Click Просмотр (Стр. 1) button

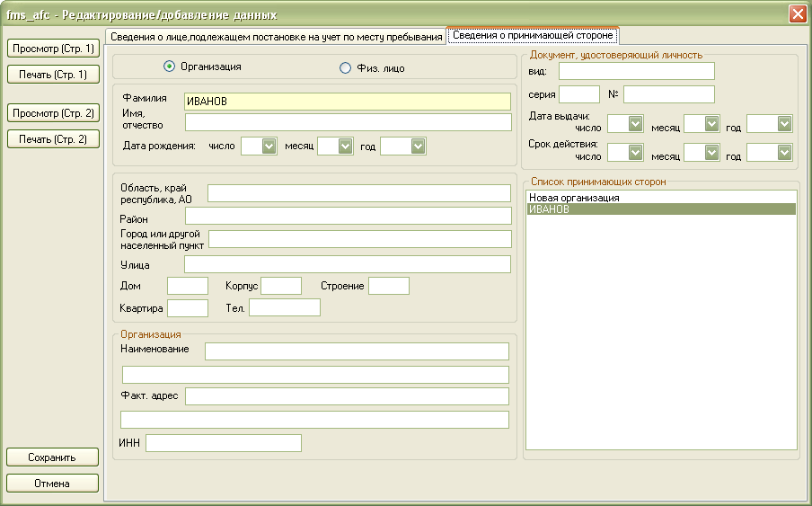click(53, 49)
